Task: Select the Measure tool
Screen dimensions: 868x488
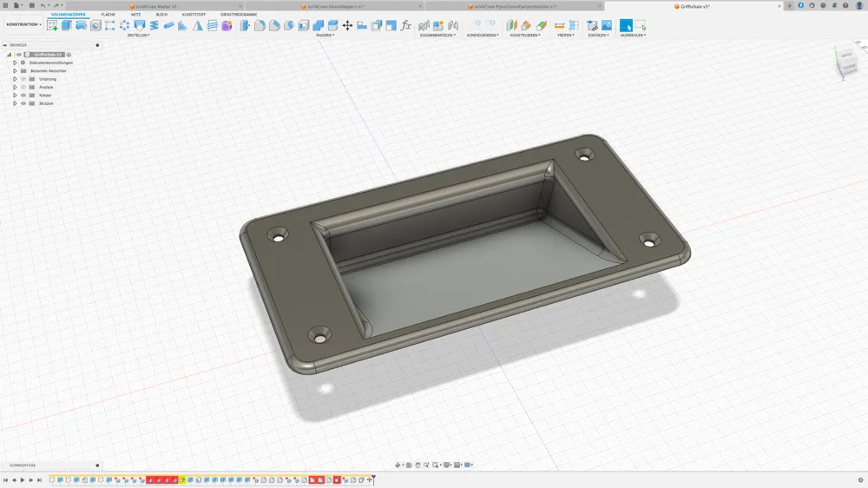Action: 559,25
